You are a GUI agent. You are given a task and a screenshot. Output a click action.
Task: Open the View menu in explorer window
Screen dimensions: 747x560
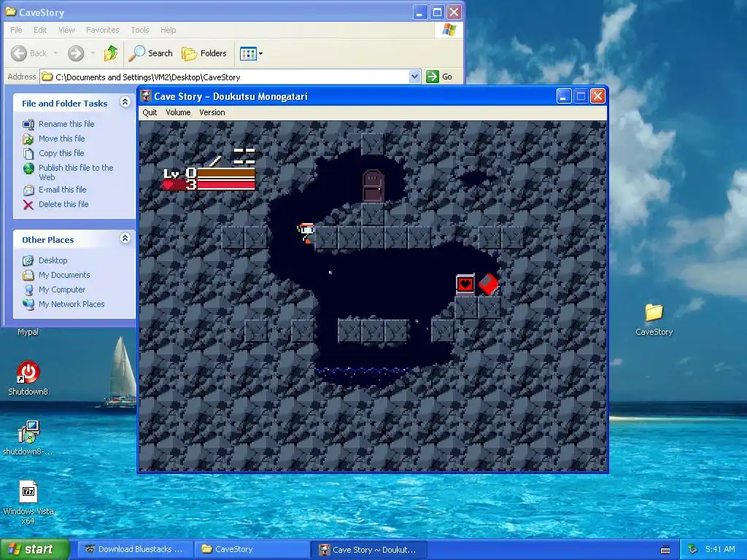click(x=66, y=30)
